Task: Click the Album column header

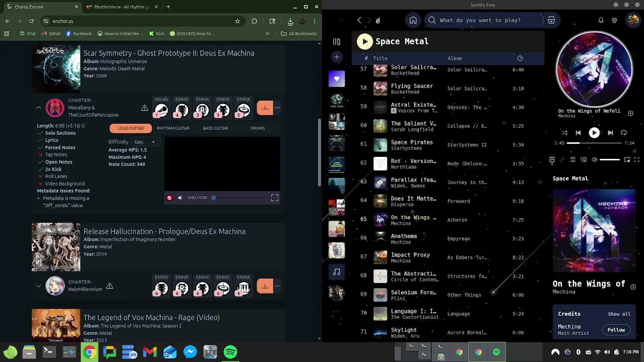Action: (454, 58)
